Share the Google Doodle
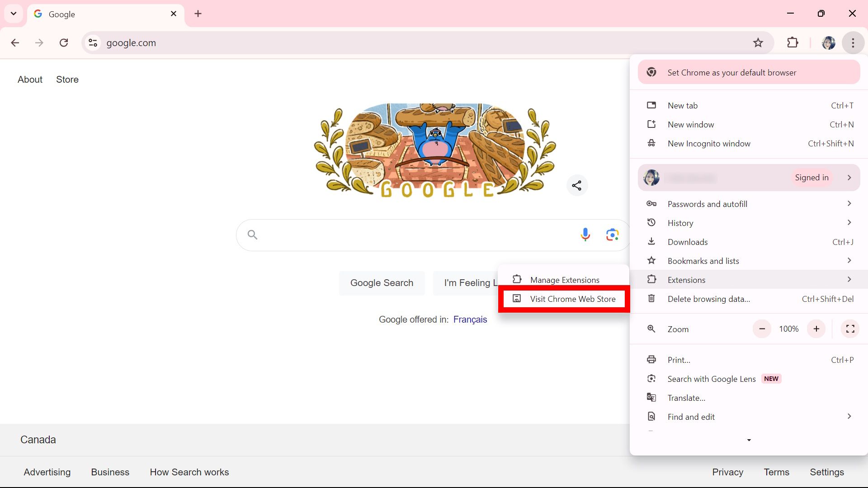 (x=577, y=185)
